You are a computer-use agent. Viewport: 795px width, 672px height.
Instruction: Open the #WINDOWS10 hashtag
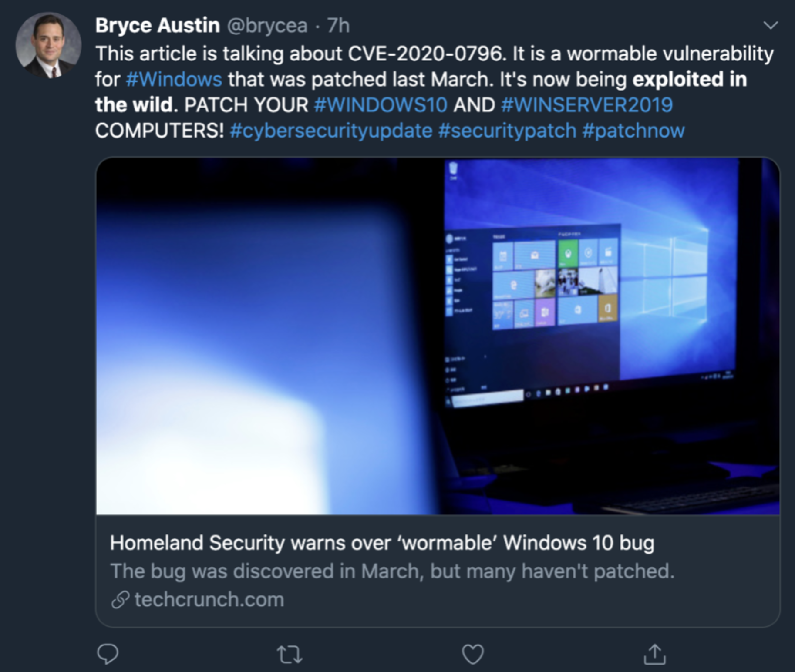(381, 105)
